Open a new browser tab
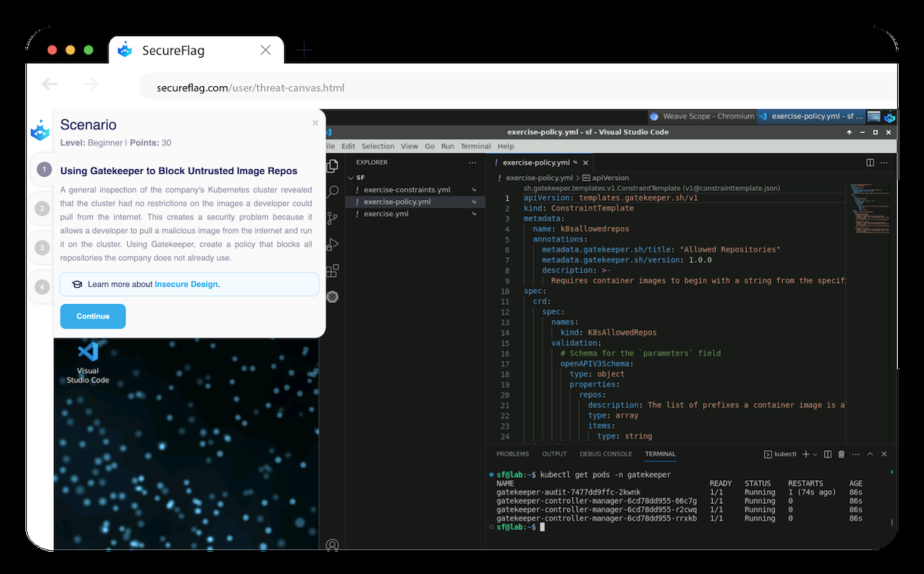This screenshot has width=924, height=574. pyautogui.click(x=304, y=51)
